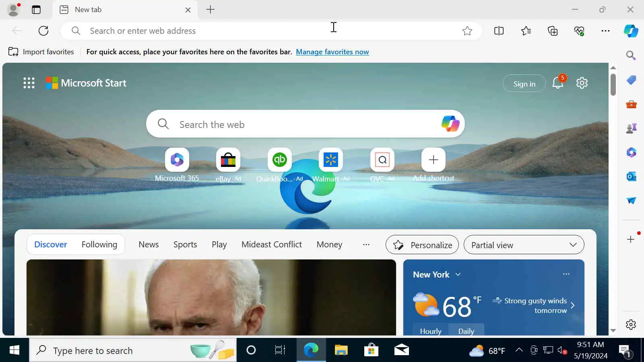The height and width of the screenshot is (362, 644).
Task: Click the Sign in button
Action: (524, 84)
